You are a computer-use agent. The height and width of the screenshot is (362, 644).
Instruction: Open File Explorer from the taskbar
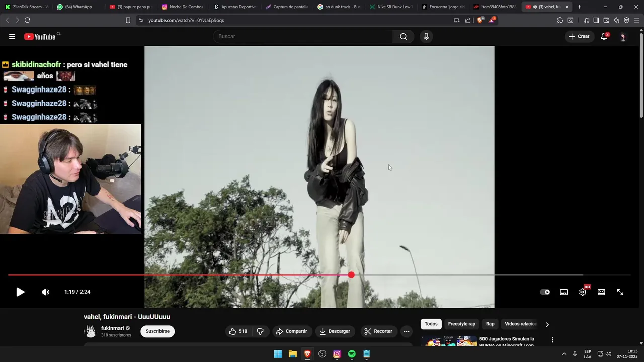tap(292, 354)
